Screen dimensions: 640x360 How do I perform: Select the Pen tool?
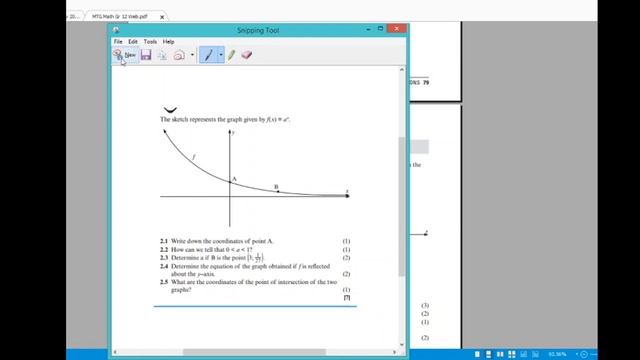209,55
